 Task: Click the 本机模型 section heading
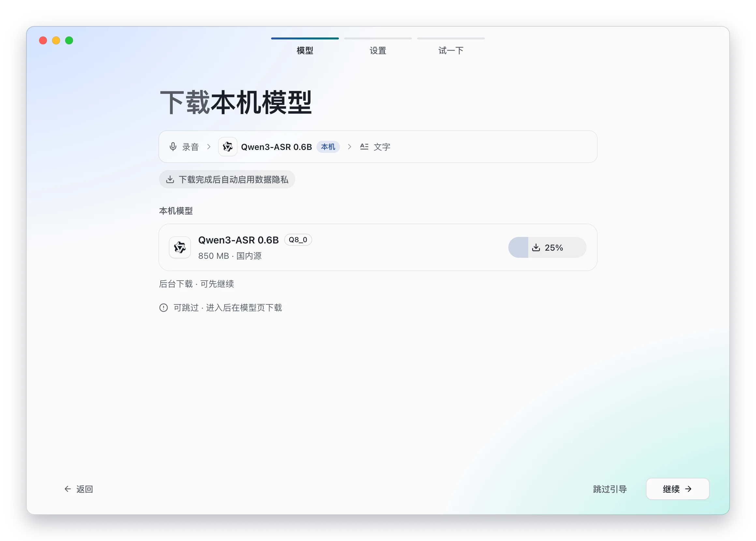pos(176,211)
